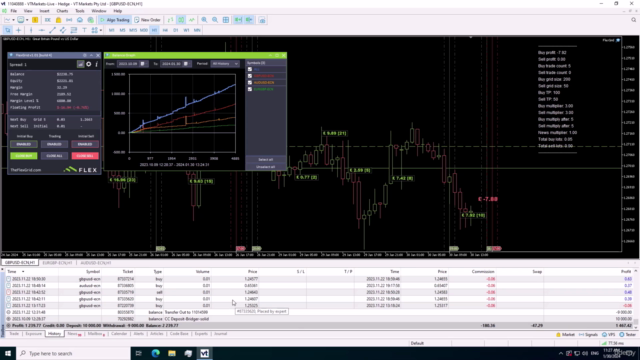Viewport: 640px width, 360px height.
Task: Pick the equidistant channel tool
Action: [x=63, y=30]
